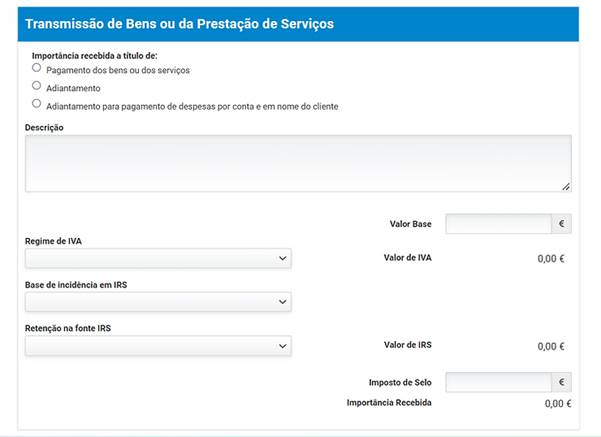
Task: Click the euro symbol beside Valor Base
Action: pos(562,224)
